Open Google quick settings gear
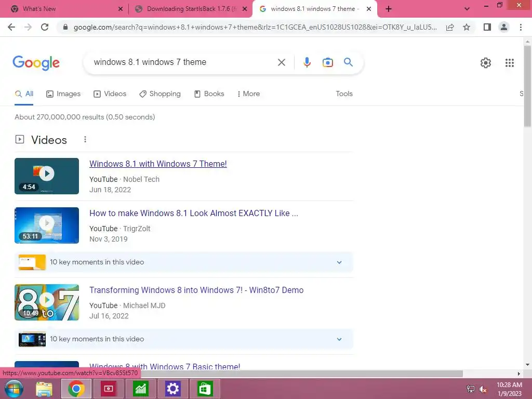Viewport: 532px width, 399px height. click(486, 63)
